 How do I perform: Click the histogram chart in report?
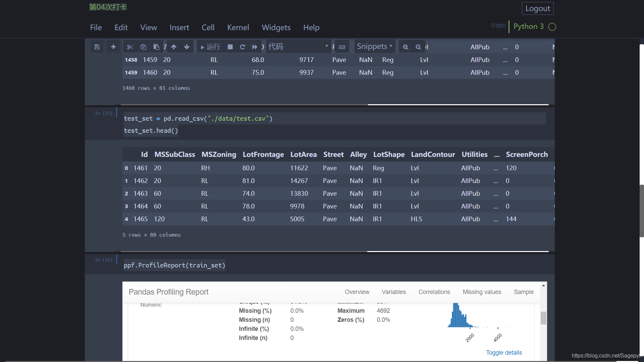tap(477, 322)
